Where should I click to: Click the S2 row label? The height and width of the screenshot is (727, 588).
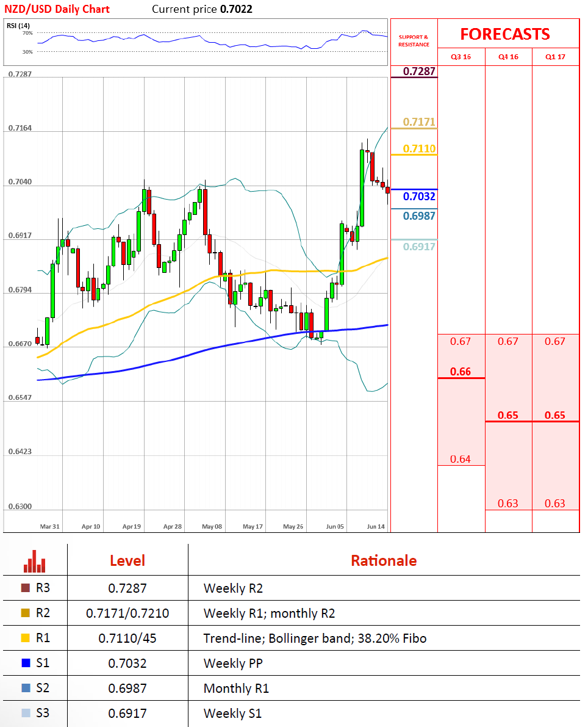pyautogui.click(x=43, y=688)
